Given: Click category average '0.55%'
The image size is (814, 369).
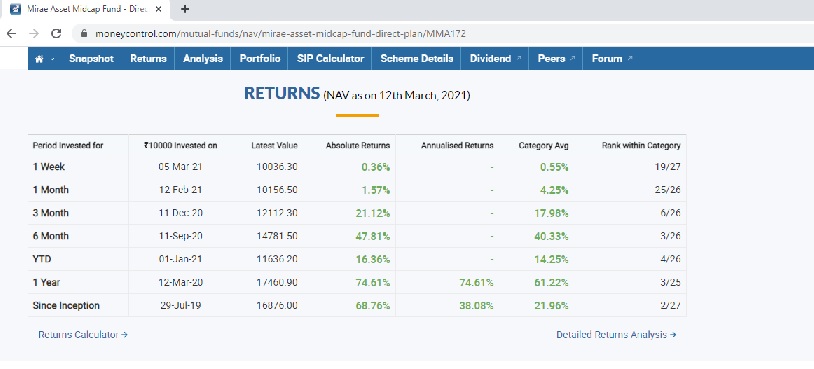Looking at the screenshot, I should pos(554,167).
